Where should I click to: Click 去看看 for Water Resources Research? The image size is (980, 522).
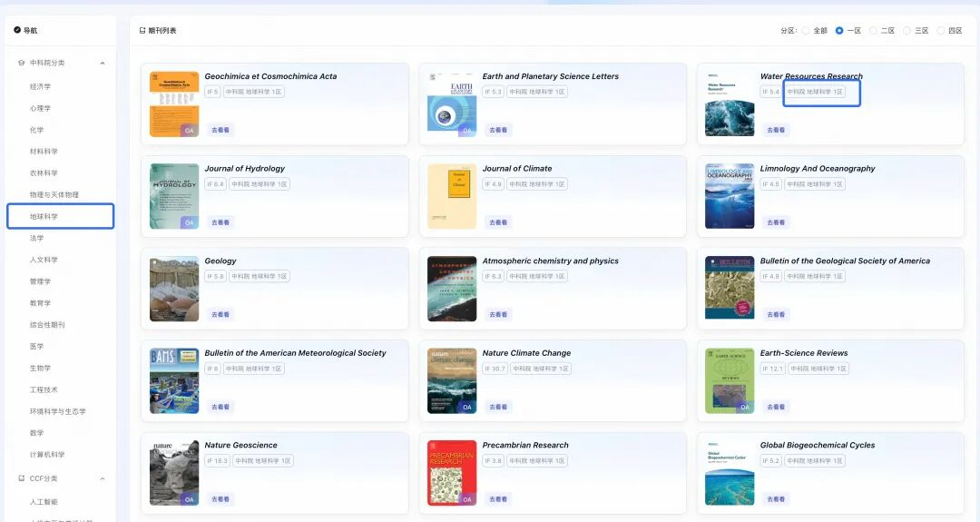click(x=776, y=130)
